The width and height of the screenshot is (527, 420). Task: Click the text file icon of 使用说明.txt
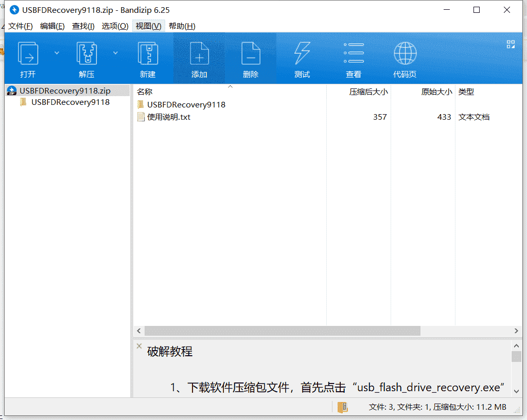coord(141,117)
